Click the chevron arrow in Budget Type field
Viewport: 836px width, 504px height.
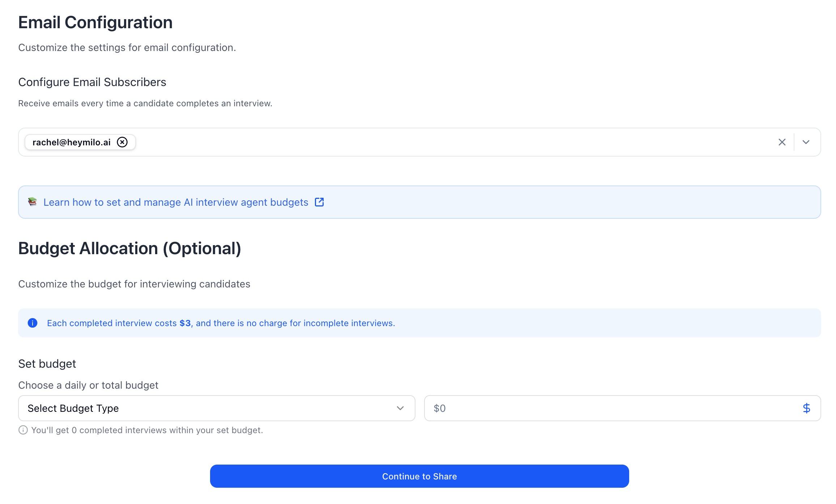[x=400, y=408]
